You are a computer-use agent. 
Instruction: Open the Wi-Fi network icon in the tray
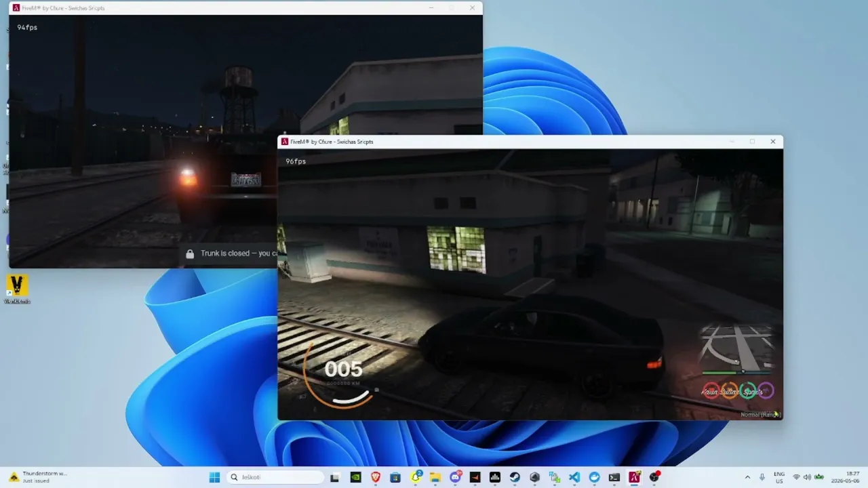797,477
